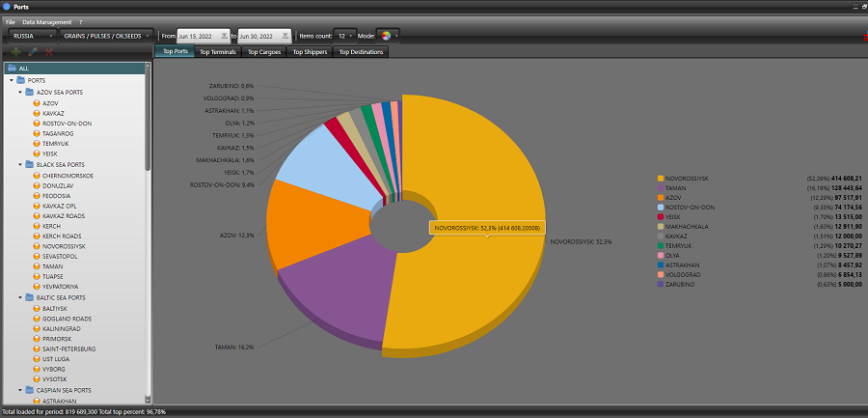Select ROSTOV-ON-DON in the tree
This screenshot has width=868, height=418.
coord(67,123)
